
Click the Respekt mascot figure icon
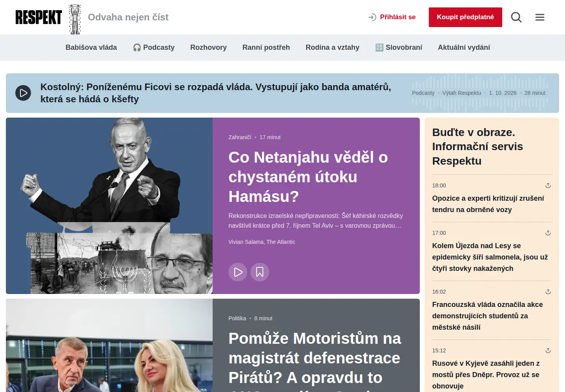75,19
